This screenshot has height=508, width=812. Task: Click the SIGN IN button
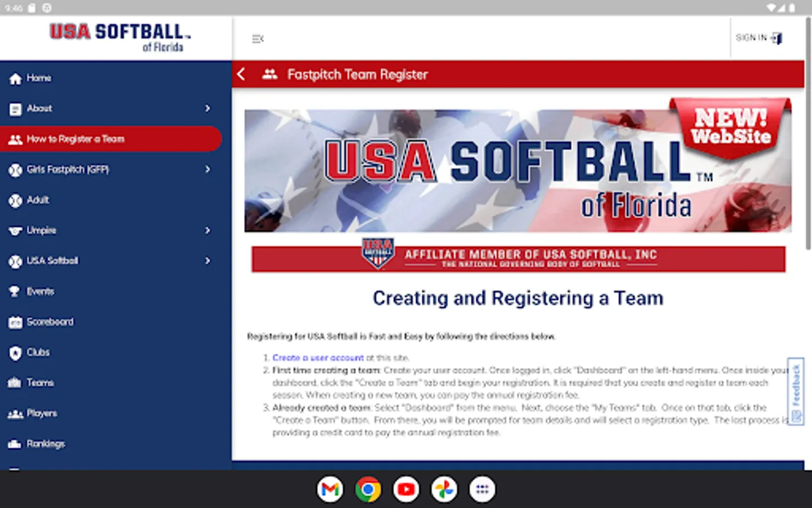(x=759, y=38)
